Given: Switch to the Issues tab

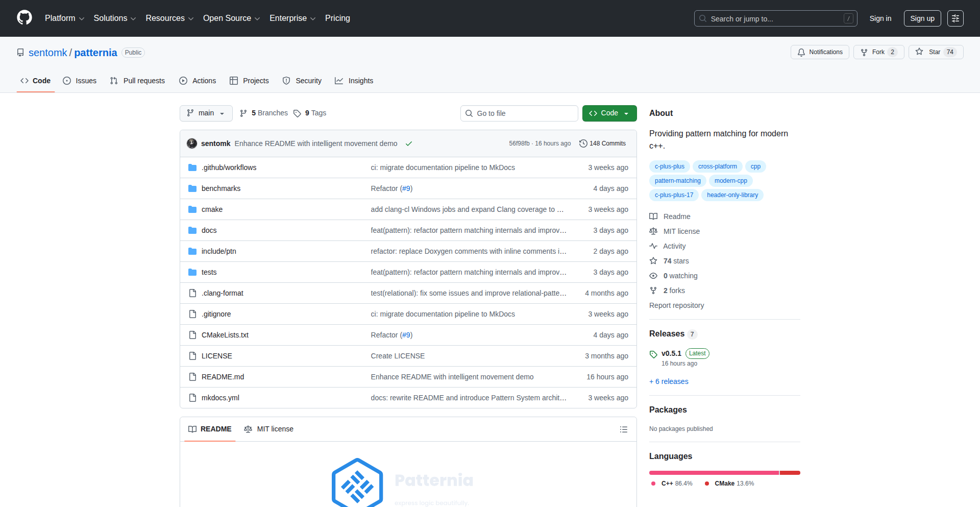Looking at the screenshot, I should click(80, 81).
